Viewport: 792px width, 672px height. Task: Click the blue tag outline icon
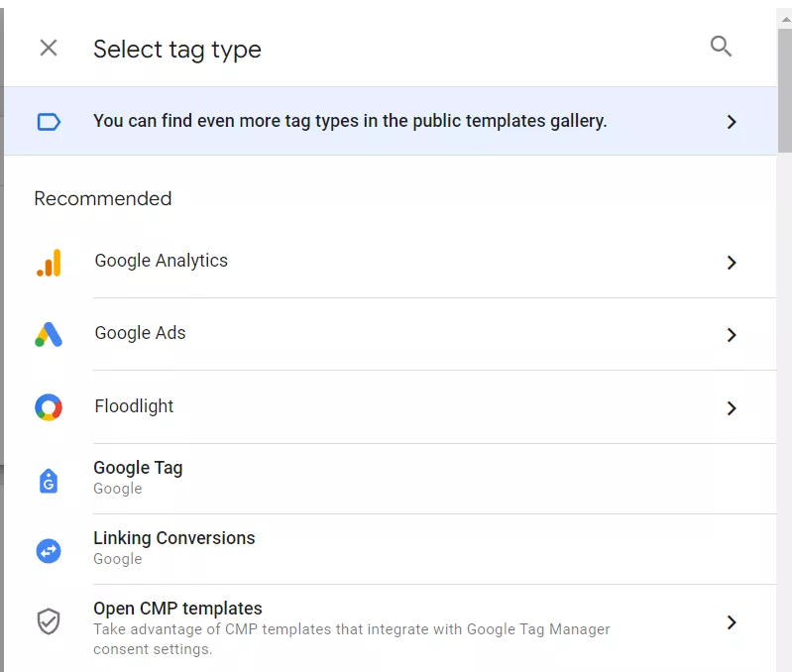[x=49, y=122]
